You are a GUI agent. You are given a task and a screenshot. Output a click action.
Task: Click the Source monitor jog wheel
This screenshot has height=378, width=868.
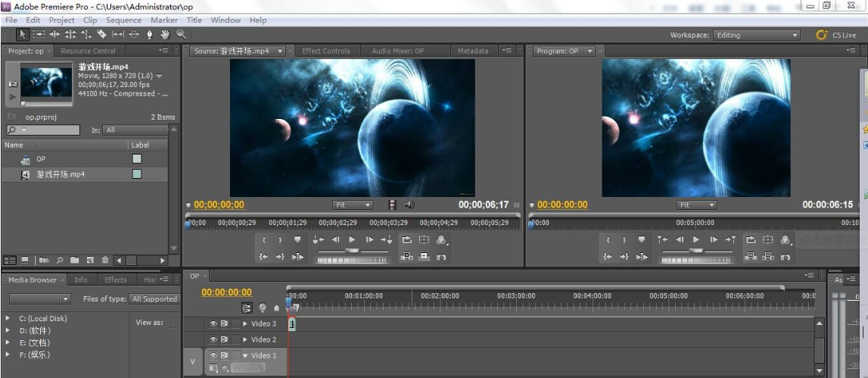352,260
